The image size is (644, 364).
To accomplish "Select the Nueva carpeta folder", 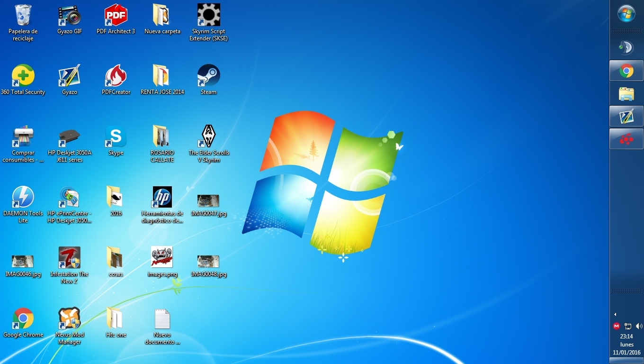I will (162, 19).
